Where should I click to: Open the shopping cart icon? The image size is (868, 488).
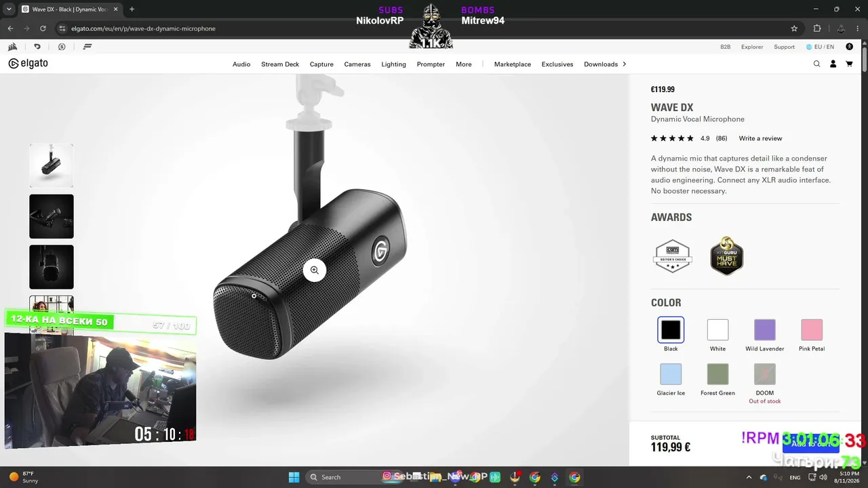click(x=849, y=64)
